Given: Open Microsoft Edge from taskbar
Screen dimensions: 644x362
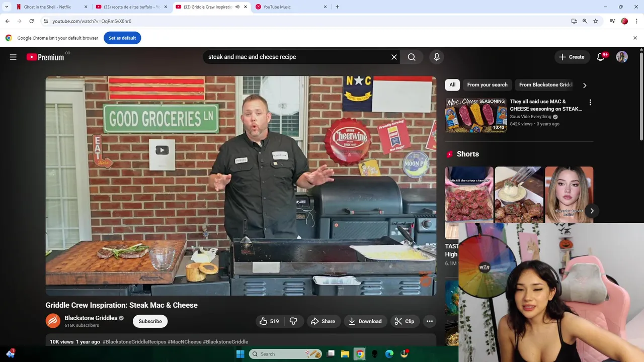Looking at the screenshot, I should click(x=389, y=354).
